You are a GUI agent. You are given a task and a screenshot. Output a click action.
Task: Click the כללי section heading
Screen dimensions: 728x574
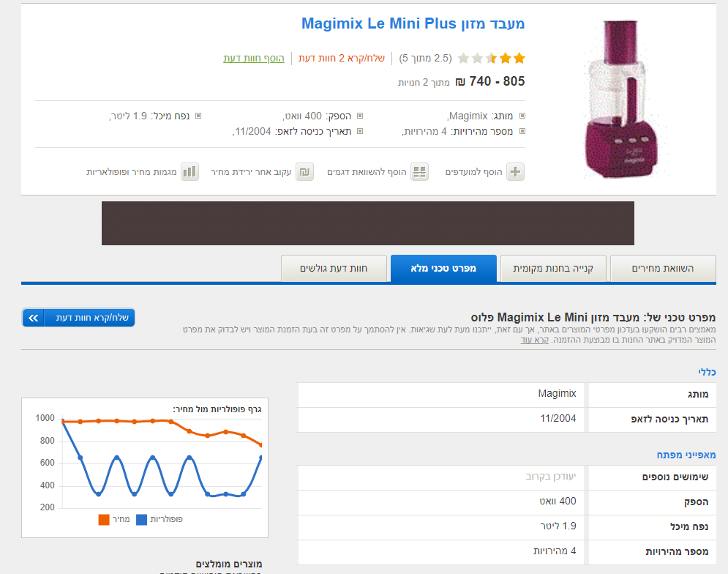(x=707, y=372)
